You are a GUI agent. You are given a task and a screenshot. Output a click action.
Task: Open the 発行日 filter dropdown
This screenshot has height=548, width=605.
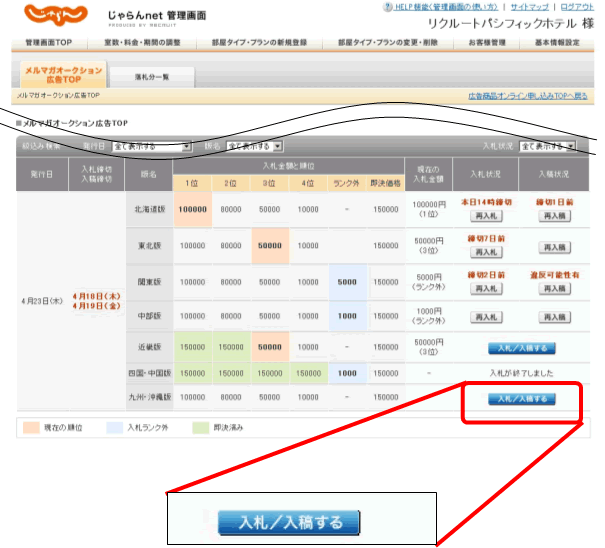[152, 147]
